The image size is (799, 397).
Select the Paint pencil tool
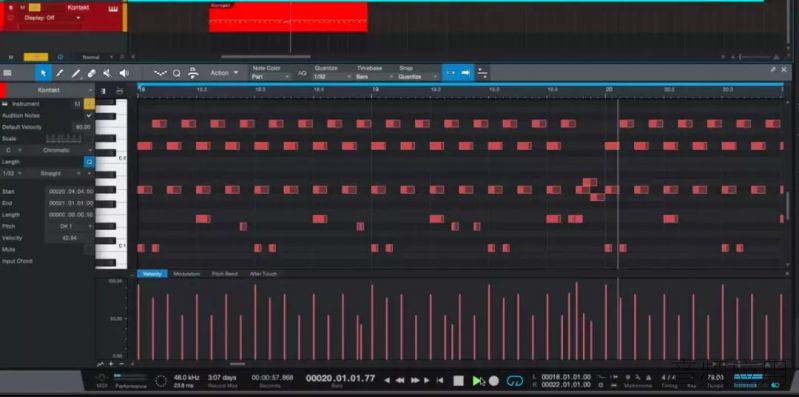pyautogui.click(x=60, y=73)
